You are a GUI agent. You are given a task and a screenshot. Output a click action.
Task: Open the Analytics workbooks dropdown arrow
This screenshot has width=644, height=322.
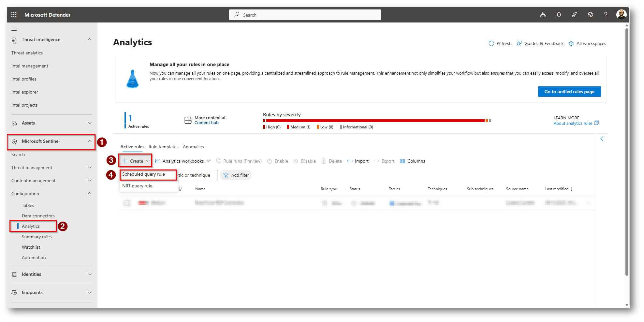(x=209, y=161)
